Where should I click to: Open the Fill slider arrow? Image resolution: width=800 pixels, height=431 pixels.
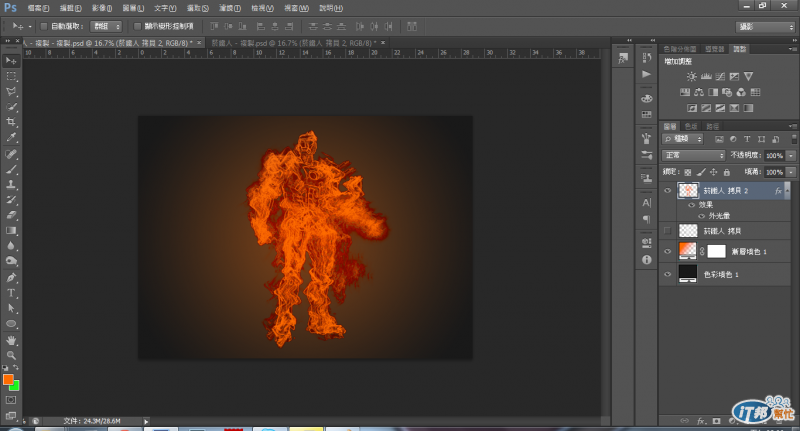pyautogui.click(x=791, y=172)
